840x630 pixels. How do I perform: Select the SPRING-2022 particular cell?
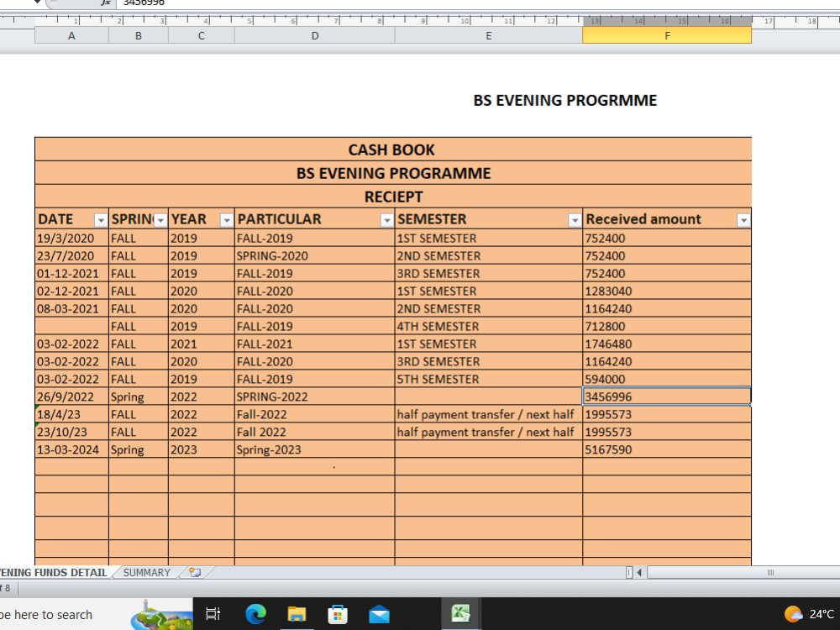(315, 396)
